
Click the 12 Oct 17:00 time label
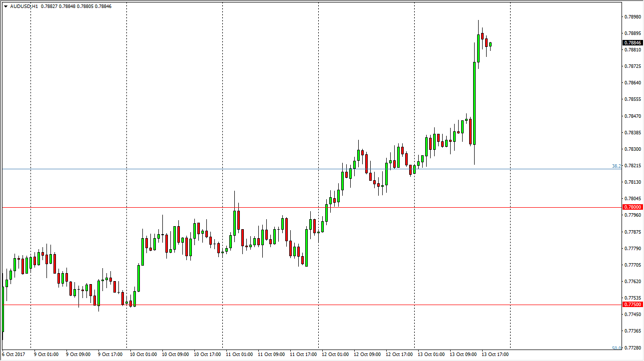[x=399, y=355]
